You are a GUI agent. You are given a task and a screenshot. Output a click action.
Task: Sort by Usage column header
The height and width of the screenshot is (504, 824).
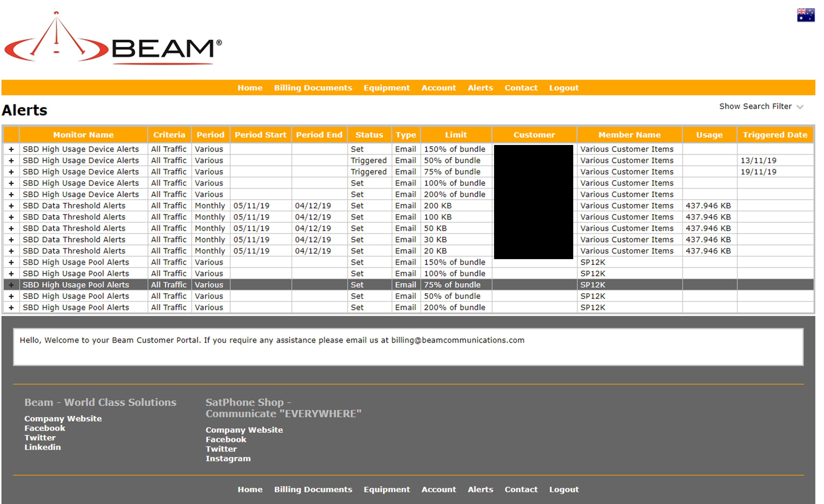[709, 135]
